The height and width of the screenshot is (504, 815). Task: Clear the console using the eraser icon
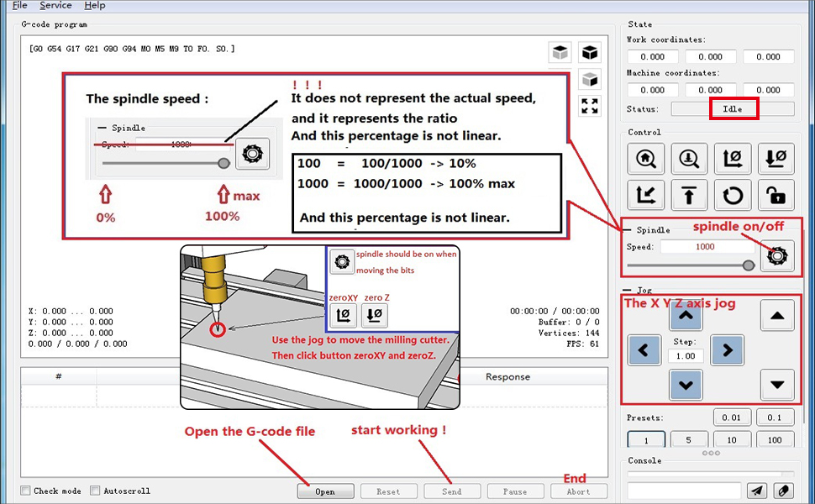coord(782,491)
